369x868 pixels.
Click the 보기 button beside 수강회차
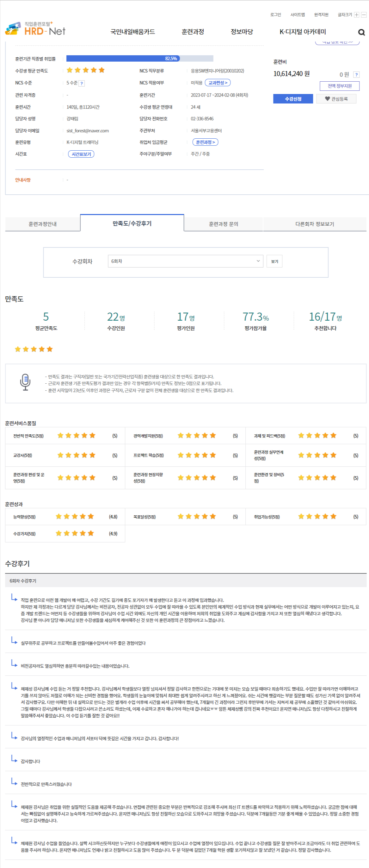tap(275, 262)
